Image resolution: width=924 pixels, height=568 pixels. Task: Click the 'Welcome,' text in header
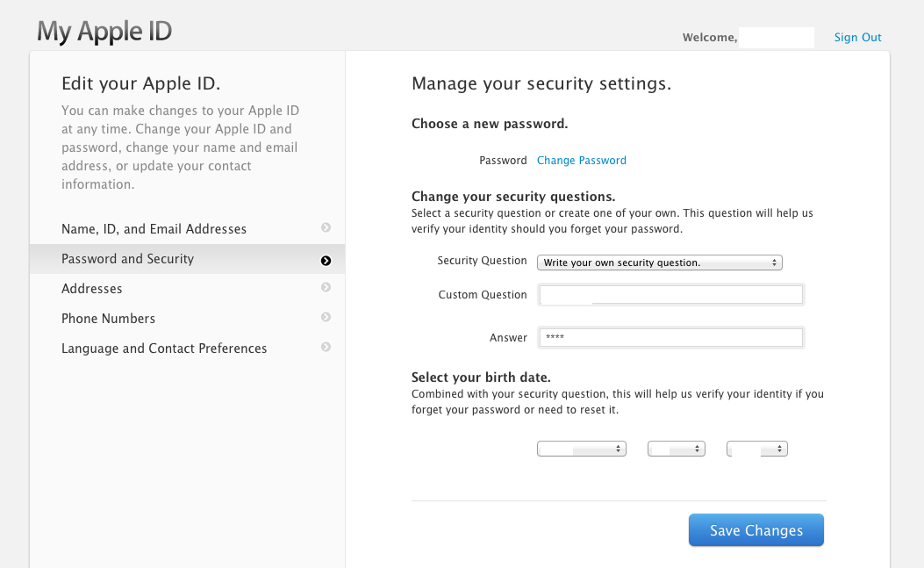710,37
